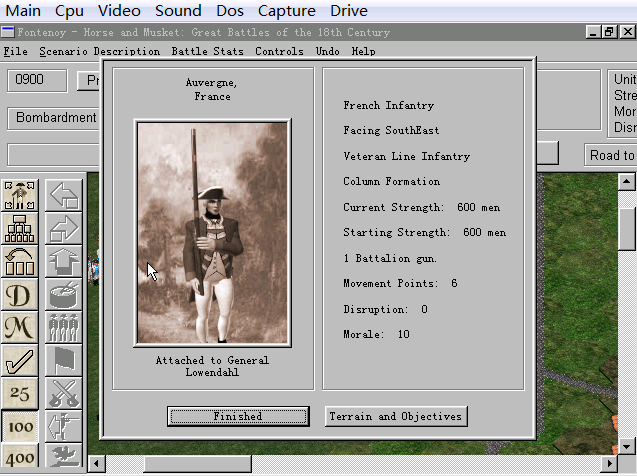Open the command hierarchy chart icon
This screenshot has height=476, width=637.
point(20,228)
